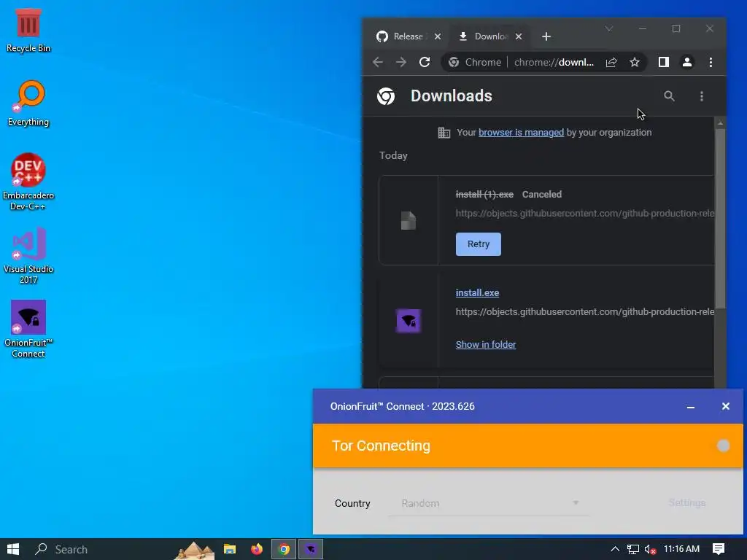
Task: Launch Embarcadero Dev-C++ desktop shortcut
Action: click(x=28, y=182)
